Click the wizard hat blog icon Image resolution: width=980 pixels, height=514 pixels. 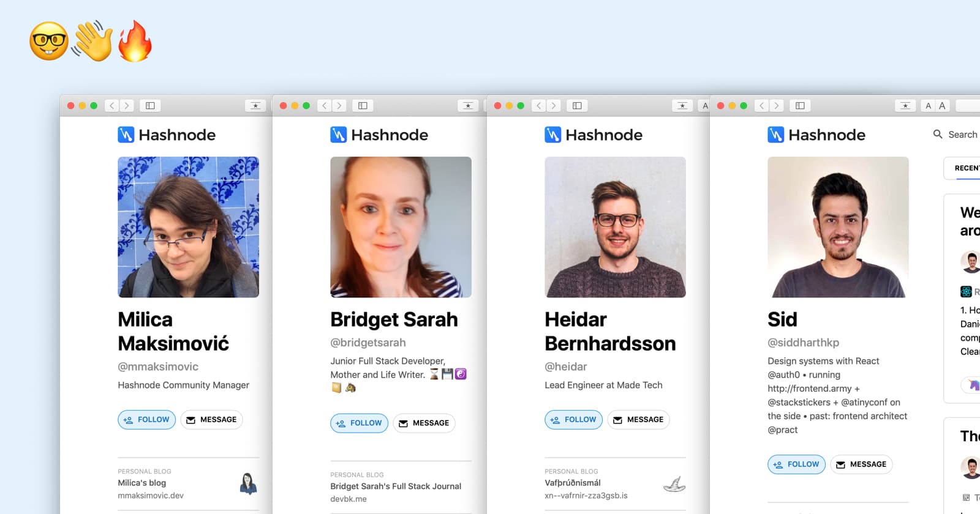pyautogui.click(x=674, y=484)
